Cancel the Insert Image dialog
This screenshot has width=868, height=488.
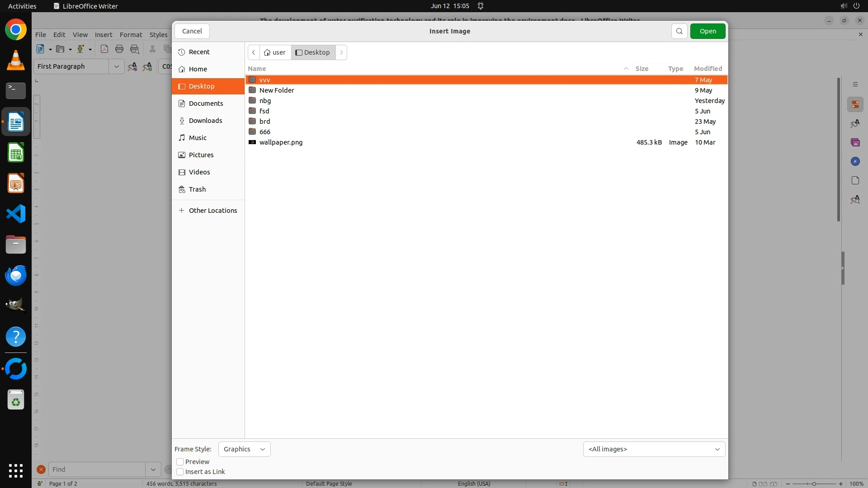pyautogui.click(x=192, y=31)
